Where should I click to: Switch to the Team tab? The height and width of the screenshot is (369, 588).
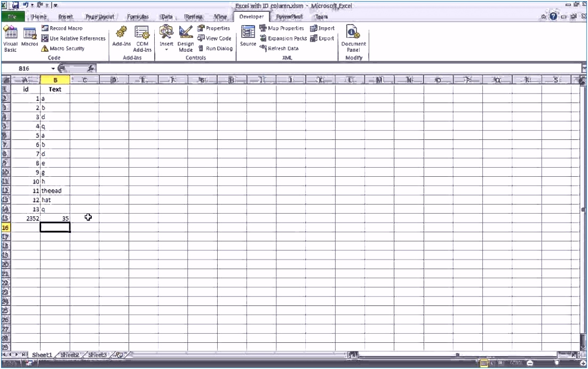click(321, 17)
